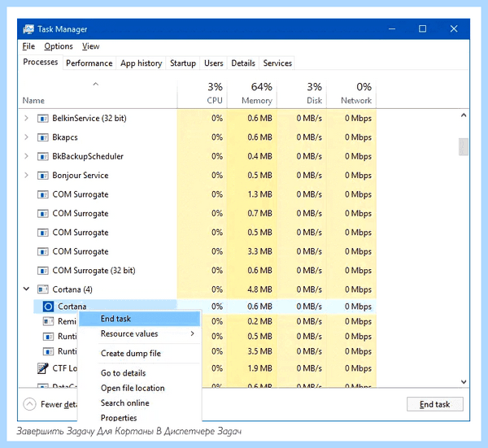488x448 pixels.
Task: Click the Bonjour Service process icon
Action: coord(42,176)
